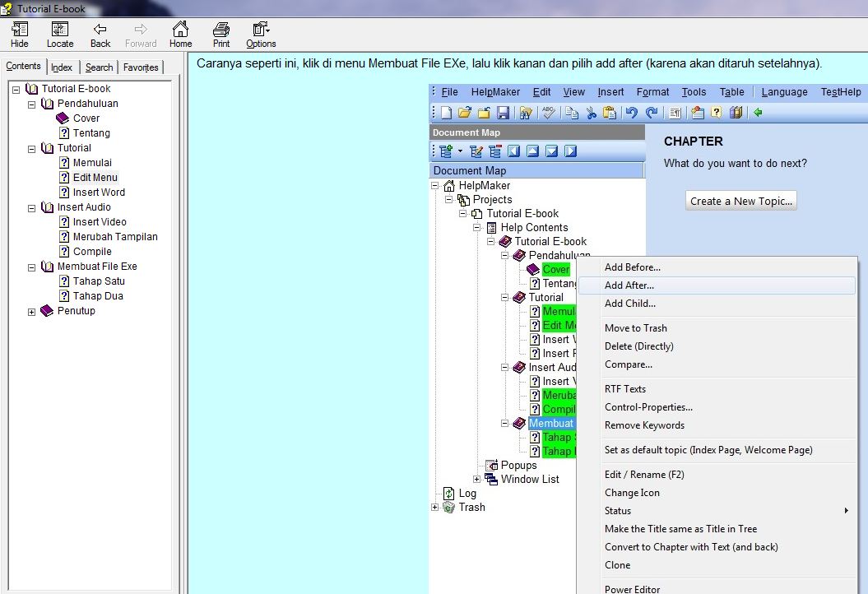Click the move down arrow in Document Map
The image size is (868, 594).
click(x=551, y=151)
